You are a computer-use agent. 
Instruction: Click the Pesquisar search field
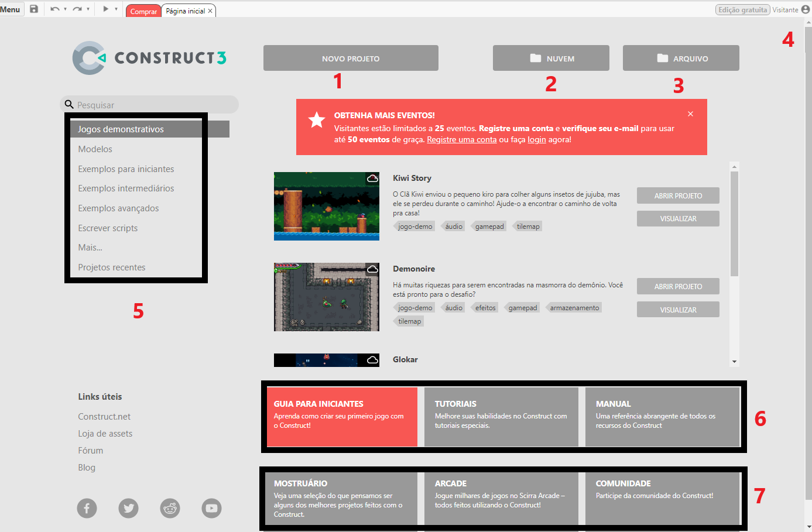pyautogui.click(x=149, y=105)
